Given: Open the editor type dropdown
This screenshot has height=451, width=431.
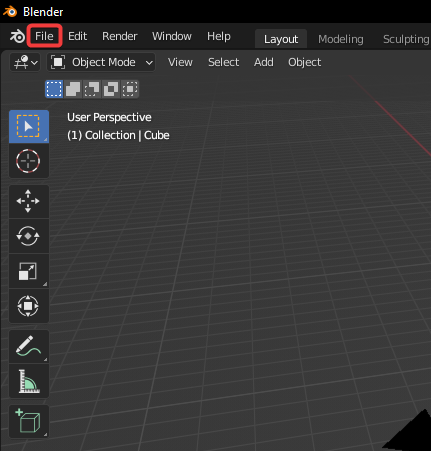Looking at the screenshot, I should pos(25,62).
